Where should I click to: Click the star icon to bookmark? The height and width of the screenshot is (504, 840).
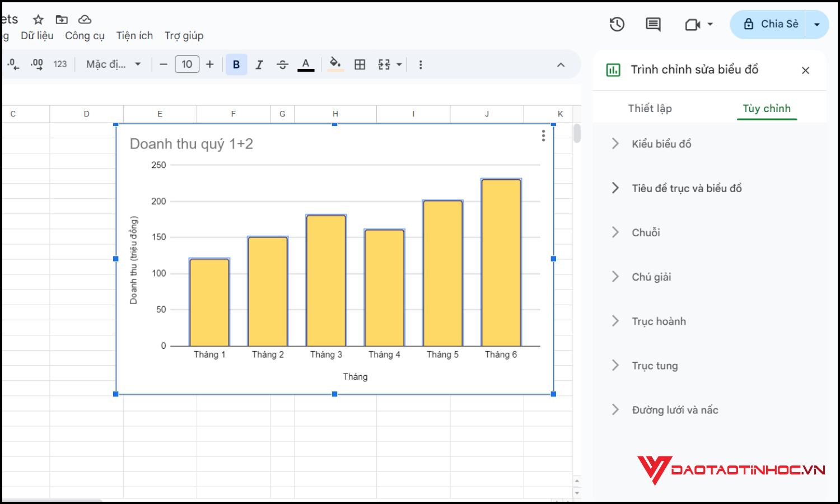(38, 20)
